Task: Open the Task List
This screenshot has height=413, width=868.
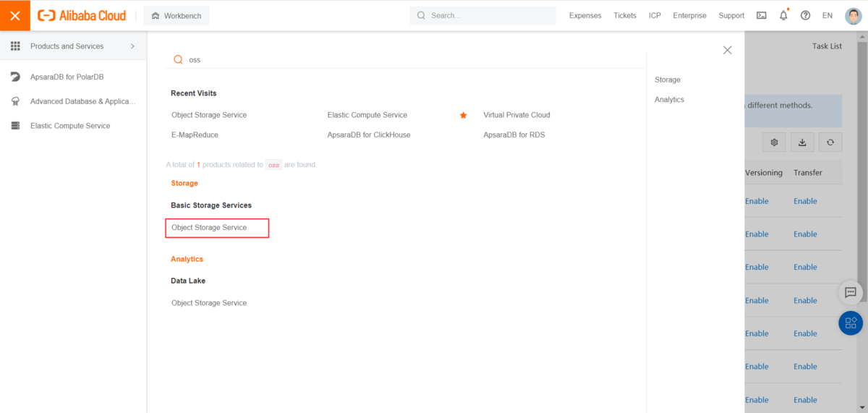Action: [827, 46]
